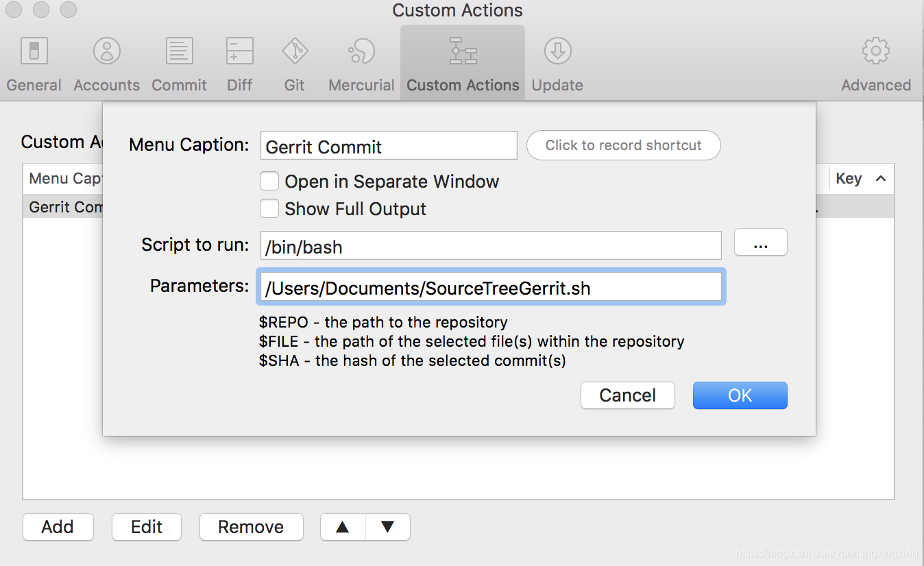This screenshot has width=924, height=566.
Task: Confirm changes with the OK button
Action: pos(740,395)
